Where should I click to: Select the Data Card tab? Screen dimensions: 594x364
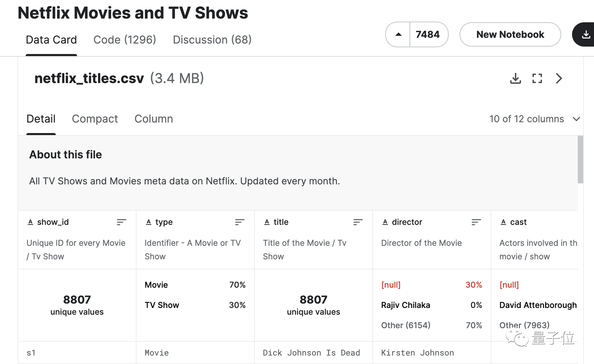click(51, 40)
